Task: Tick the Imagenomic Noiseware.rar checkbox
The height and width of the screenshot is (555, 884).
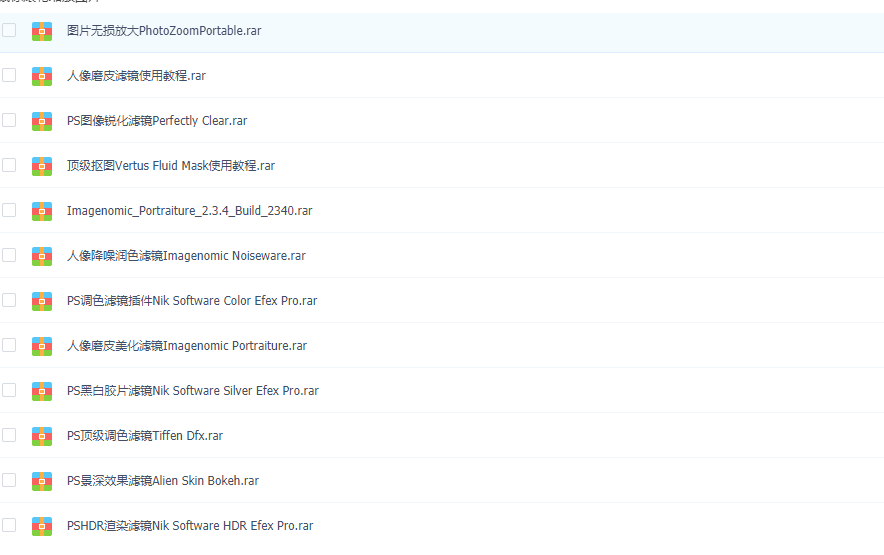Action: pyautogui.click(x=9, y=255)
